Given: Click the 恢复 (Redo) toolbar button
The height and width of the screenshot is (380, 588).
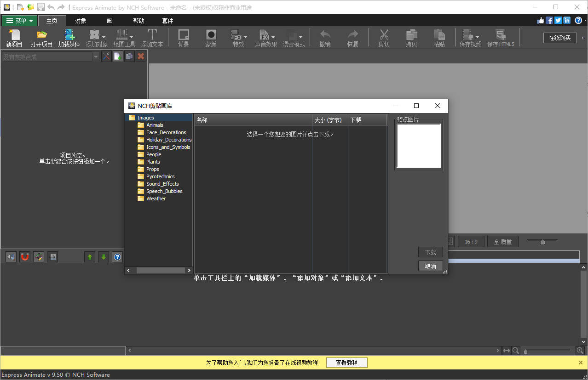Looking at the screenshot, I should [353, 38].
